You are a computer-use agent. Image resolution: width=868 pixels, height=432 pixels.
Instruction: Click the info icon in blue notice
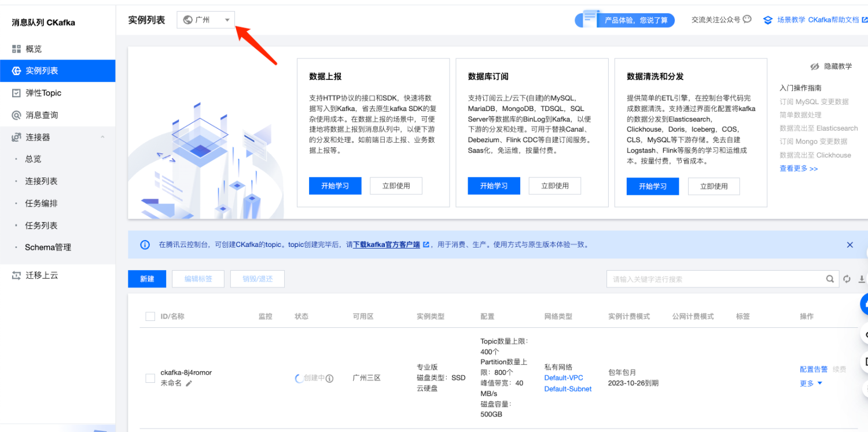tap(145, 245)
